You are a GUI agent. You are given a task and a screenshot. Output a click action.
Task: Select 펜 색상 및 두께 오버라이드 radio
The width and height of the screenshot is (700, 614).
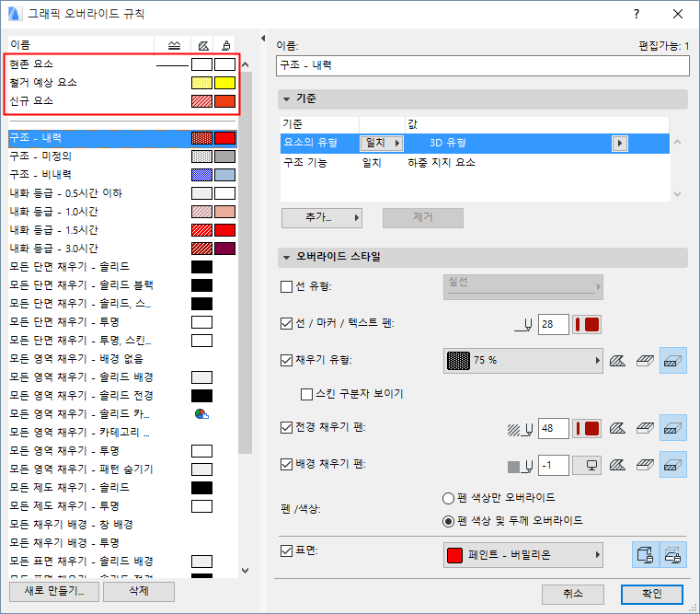click(448, 522)
